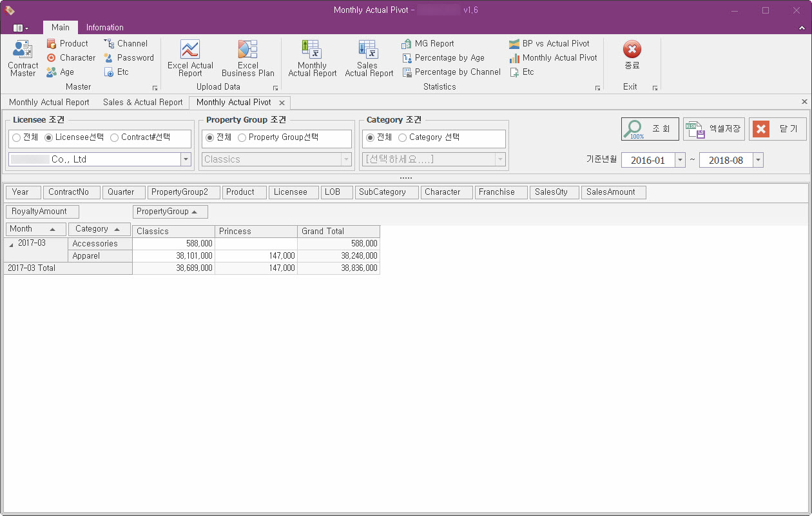Click the SubCategory pivot field

pyautogui.click(x=386, y=192)
